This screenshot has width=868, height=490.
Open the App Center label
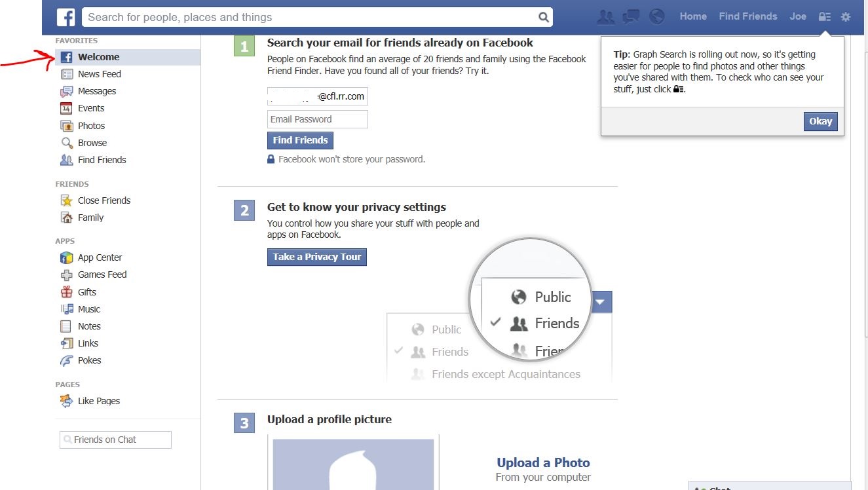click(x=100, y=257)
